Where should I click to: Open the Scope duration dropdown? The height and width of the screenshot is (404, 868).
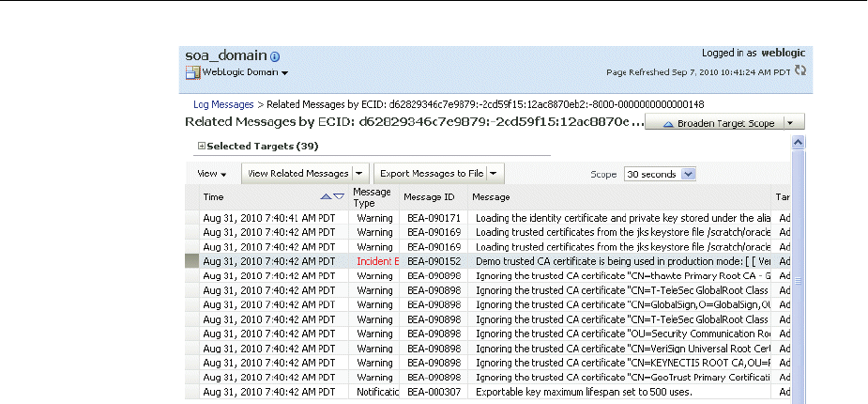coord(689,174)
